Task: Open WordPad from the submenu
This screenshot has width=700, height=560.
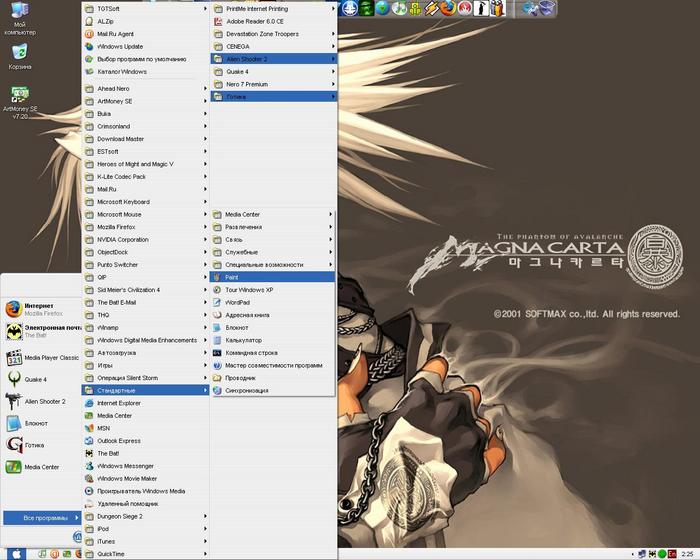Action: point(273,302)
